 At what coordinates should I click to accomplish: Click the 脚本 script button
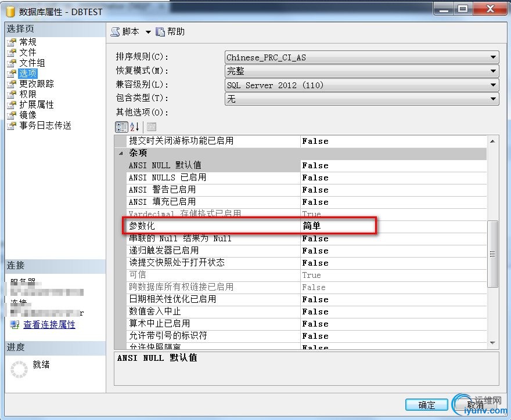point(125,31)
